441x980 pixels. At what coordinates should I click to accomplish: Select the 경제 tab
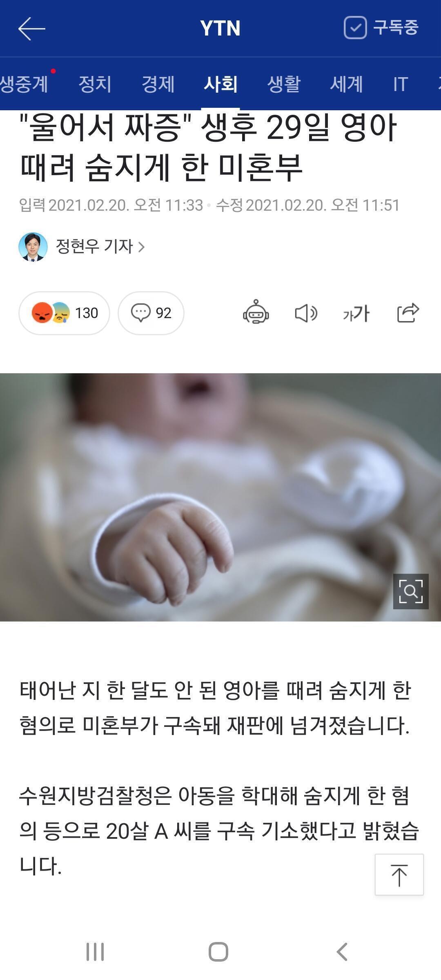tap(158, 84)
